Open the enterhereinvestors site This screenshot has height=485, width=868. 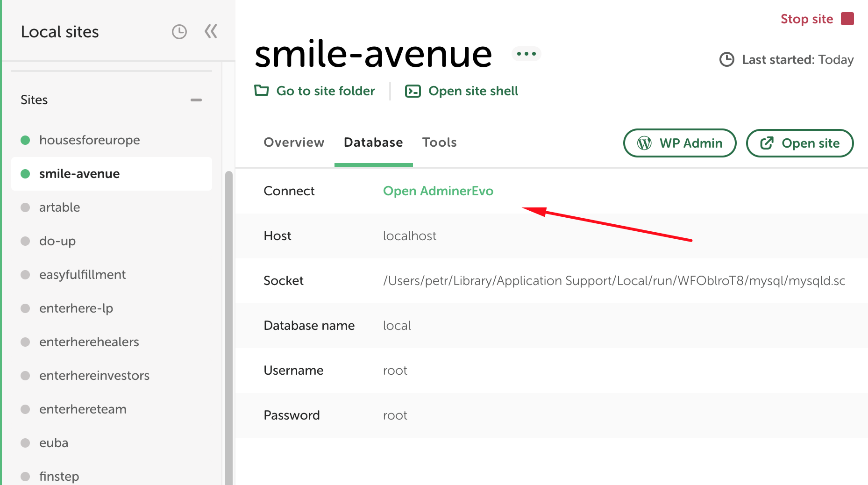[x=112, y=376]
